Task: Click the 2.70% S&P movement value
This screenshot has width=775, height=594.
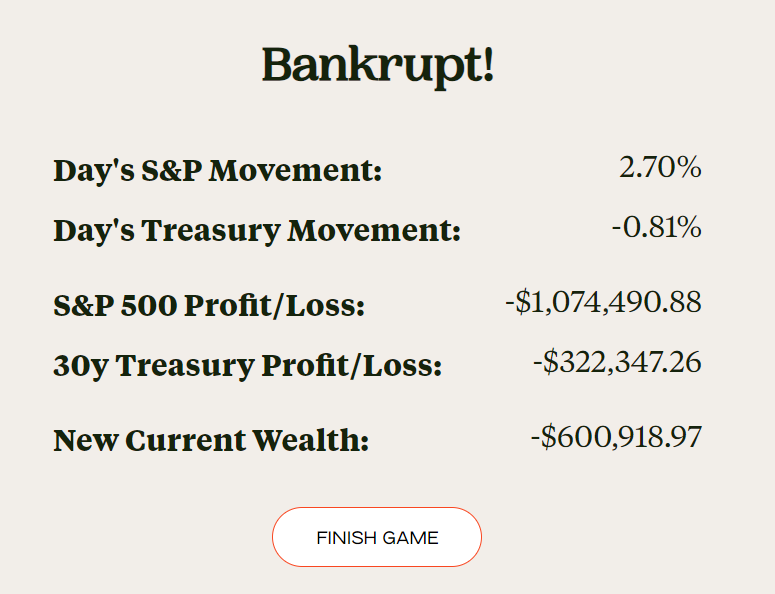Action: point(660,167)
